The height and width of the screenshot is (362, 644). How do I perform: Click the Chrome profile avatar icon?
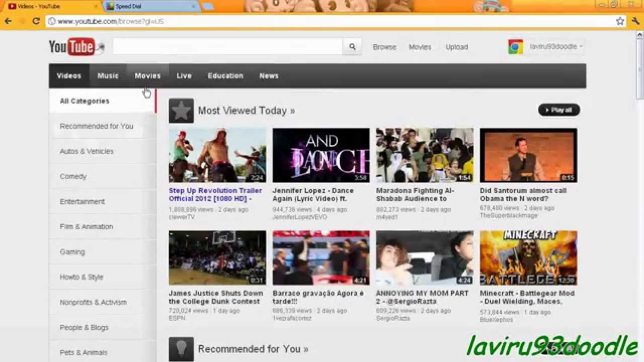click(x=516, y=47)
